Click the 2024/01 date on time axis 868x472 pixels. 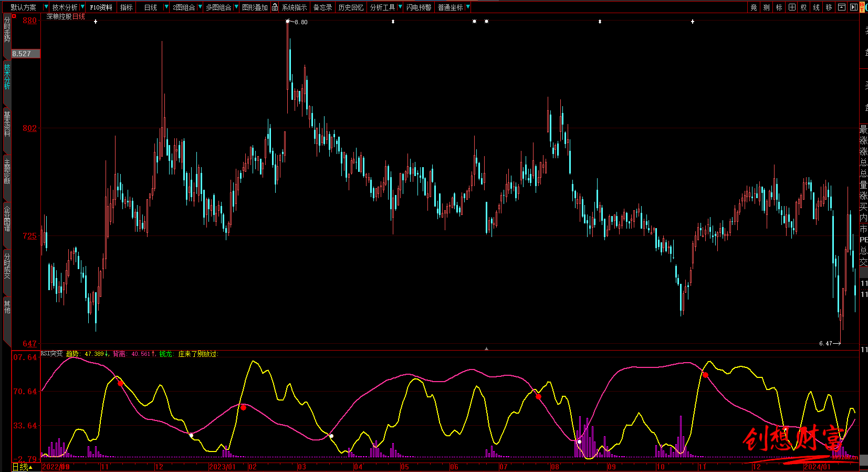tap(817, 467)
